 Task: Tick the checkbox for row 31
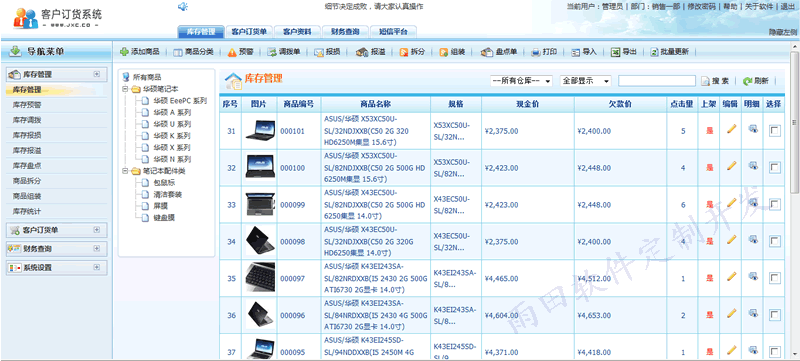[x=774, y=131]
